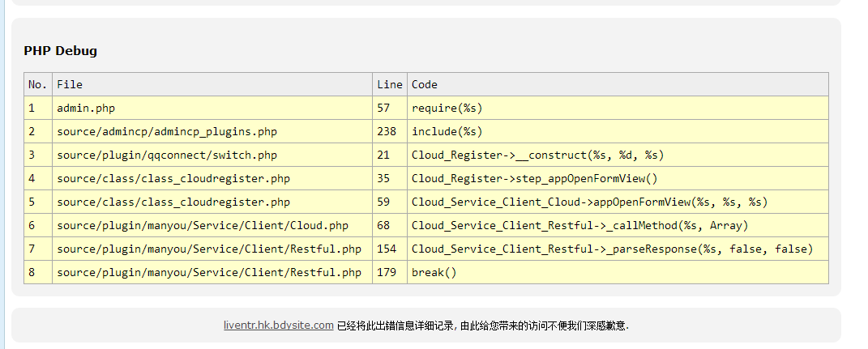Select line number 154 cell

(x=390, y=249)
